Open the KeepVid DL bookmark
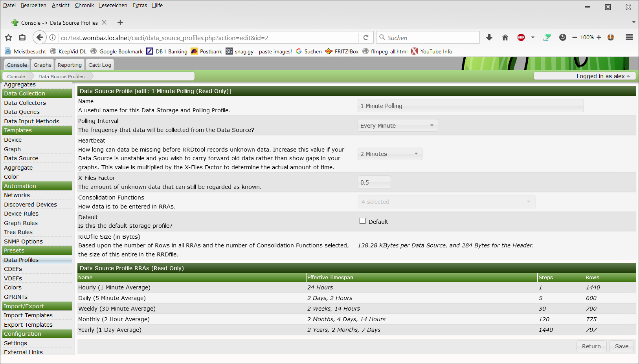 [68, 51]
